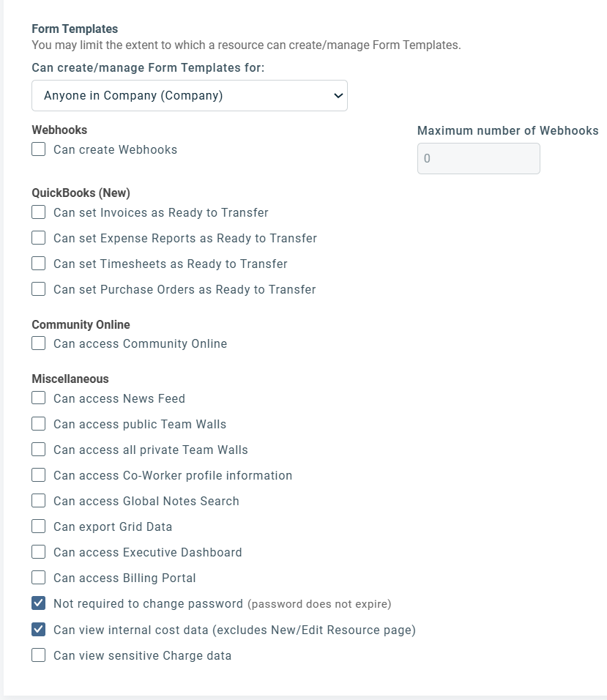Open the Form Templates scope dropdown

189,96
